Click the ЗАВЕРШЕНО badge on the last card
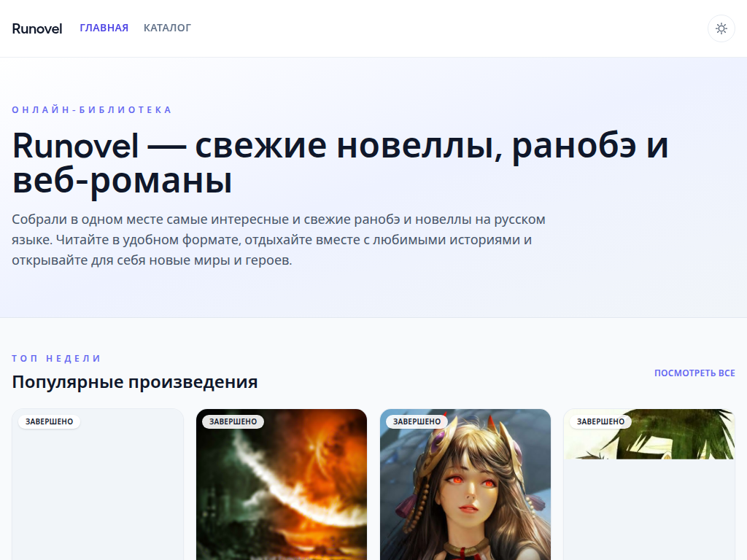This screenshot has width=747, height=560. (x=600, y=421)
